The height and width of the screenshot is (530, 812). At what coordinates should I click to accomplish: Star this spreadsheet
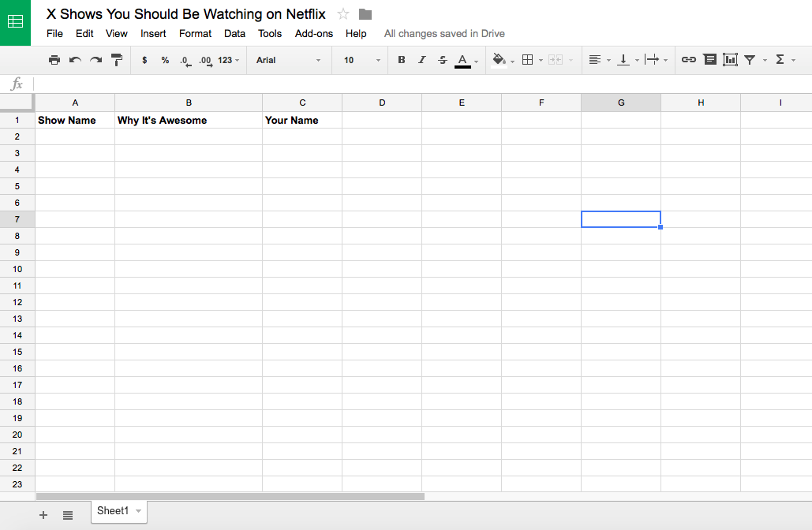click(x=342, y=14)
